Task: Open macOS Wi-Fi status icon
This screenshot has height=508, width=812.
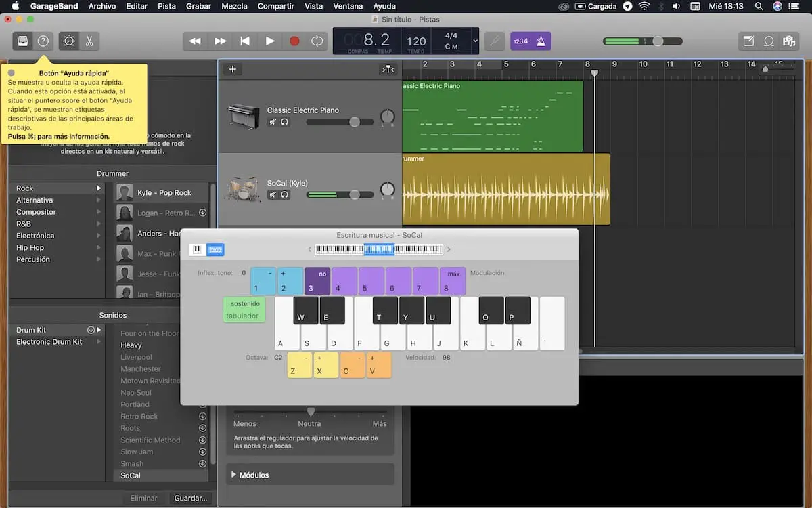Action: [x=644, y=7]
